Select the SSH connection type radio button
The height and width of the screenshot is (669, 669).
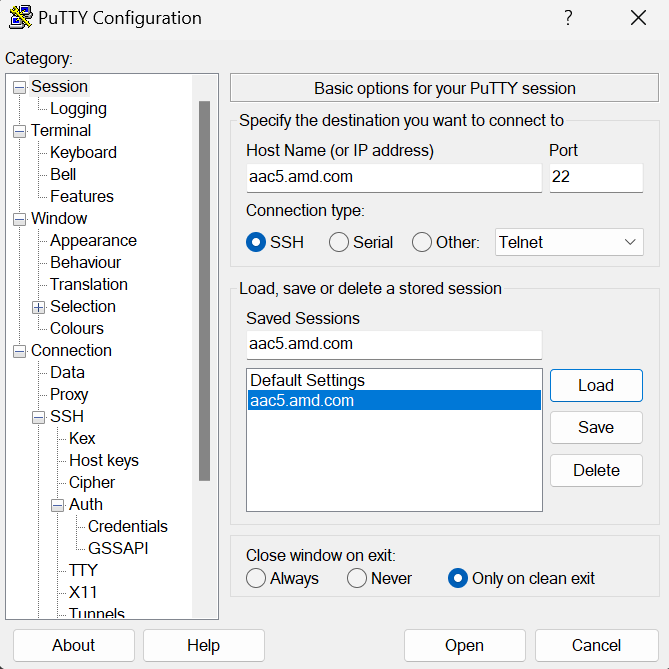tap(256, 242)
